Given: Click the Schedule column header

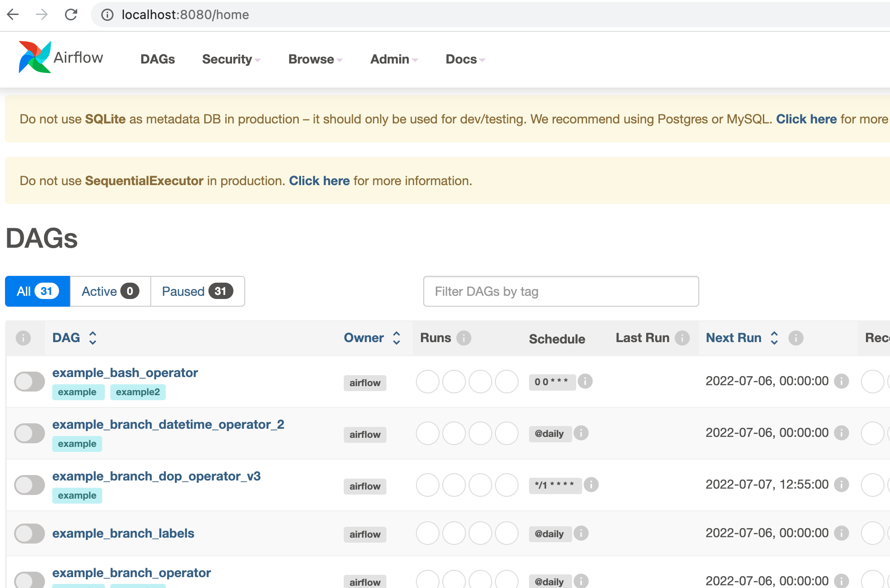Looking at the screenshot, I should coord(557,339).
